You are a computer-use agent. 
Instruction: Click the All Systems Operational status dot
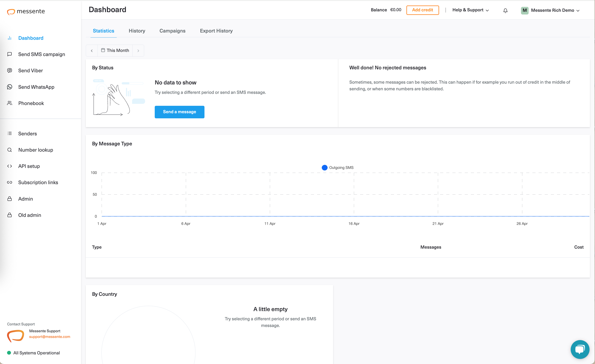[x=9, y=353]
